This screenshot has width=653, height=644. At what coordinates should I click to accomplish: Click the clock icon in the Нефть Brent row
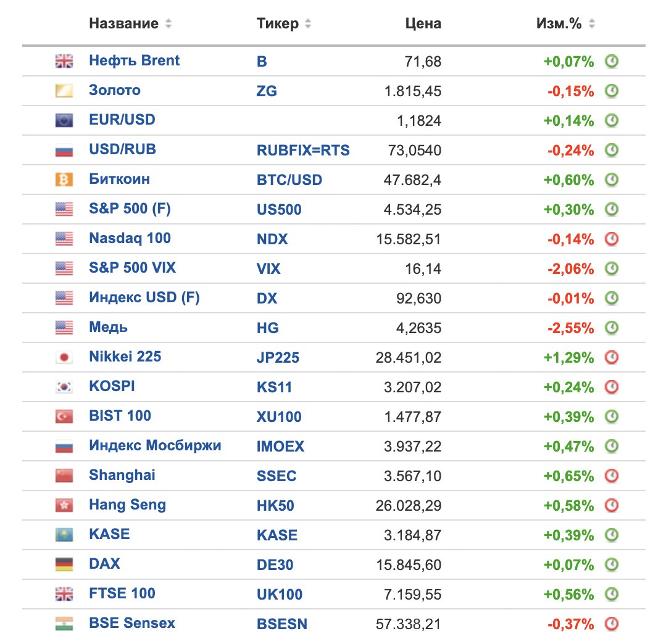pyautogui.click(x=611, y=61)
